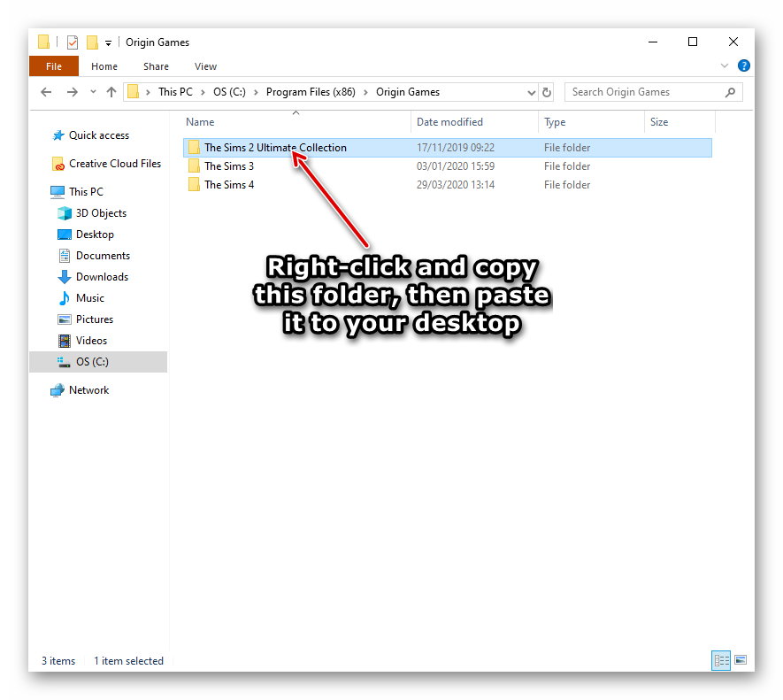Open Documents in the sidebar

(x=103, y=256)
